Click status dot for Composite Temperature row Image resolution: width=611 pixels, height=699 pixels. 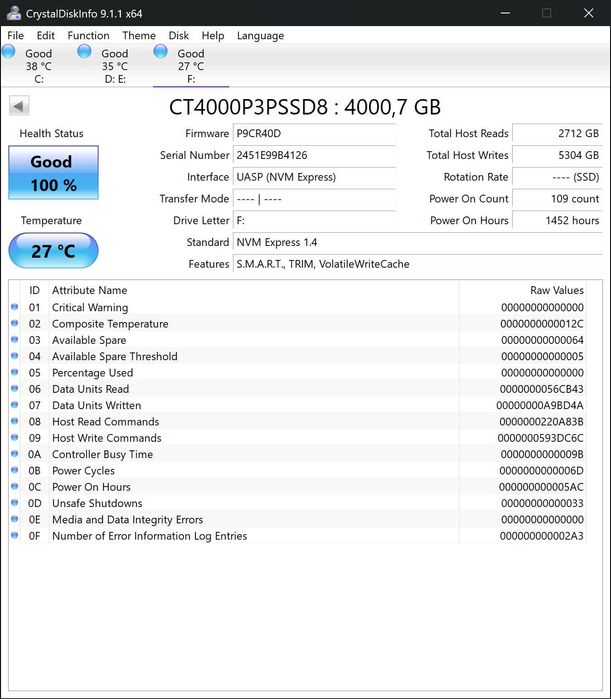tap(15, 323)
